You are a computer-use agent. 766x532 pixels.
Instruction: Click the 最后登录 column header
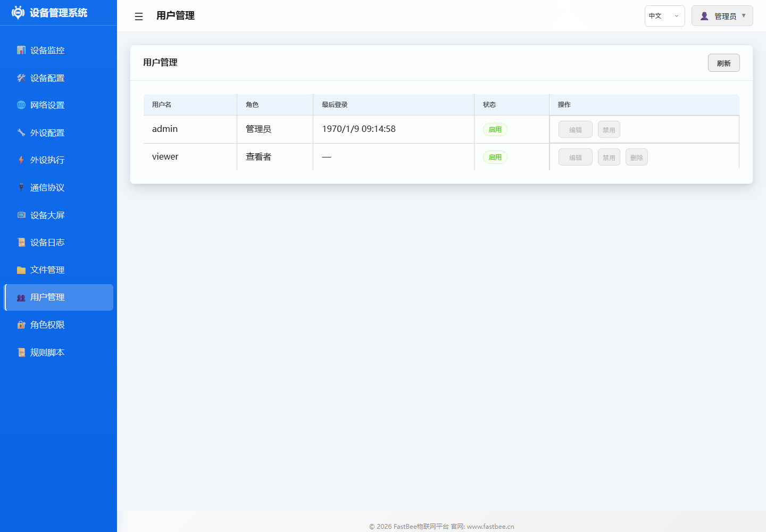tap(394, 105)
